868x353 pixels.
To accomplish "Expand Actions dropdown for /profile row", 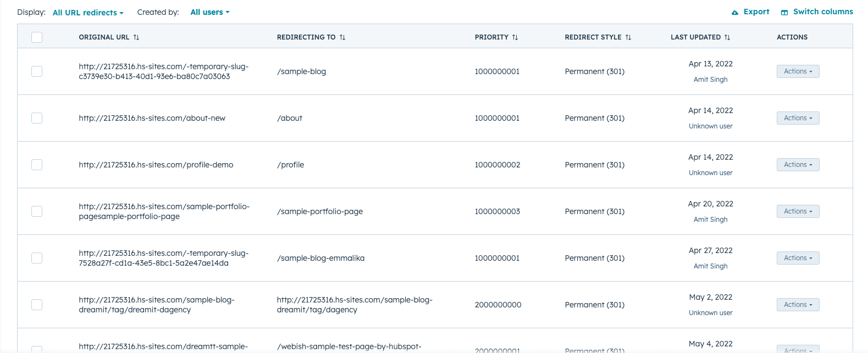I will [x=798, y=165].
